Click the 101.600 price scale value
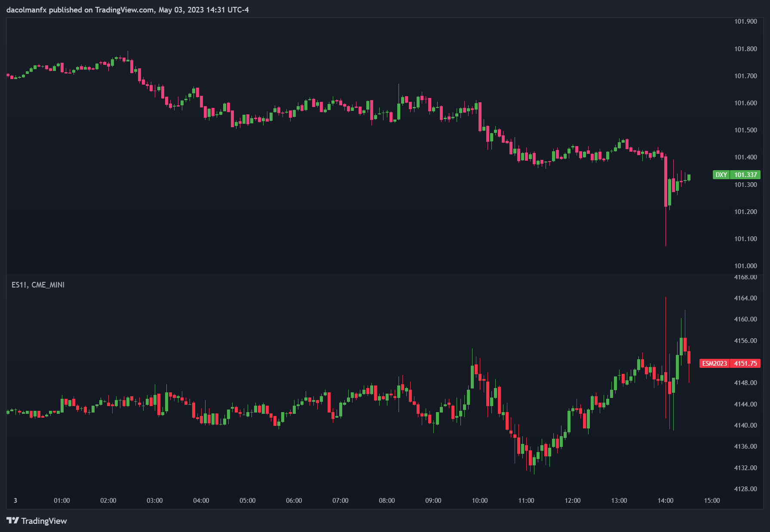The height and width of the screenshot is (532, 770). click(745, 103)
